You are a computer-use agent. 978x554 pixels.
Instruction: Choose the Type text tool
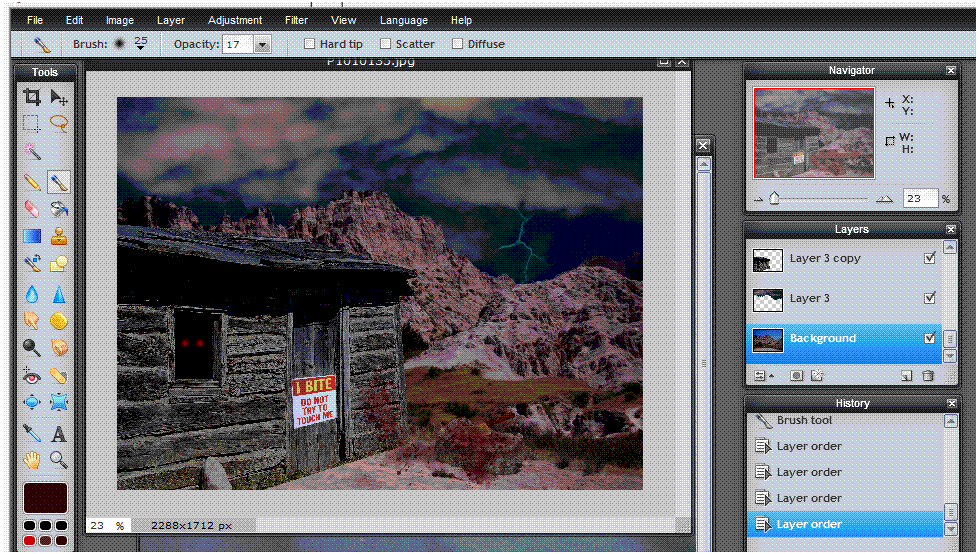click(x=59, y=433)
